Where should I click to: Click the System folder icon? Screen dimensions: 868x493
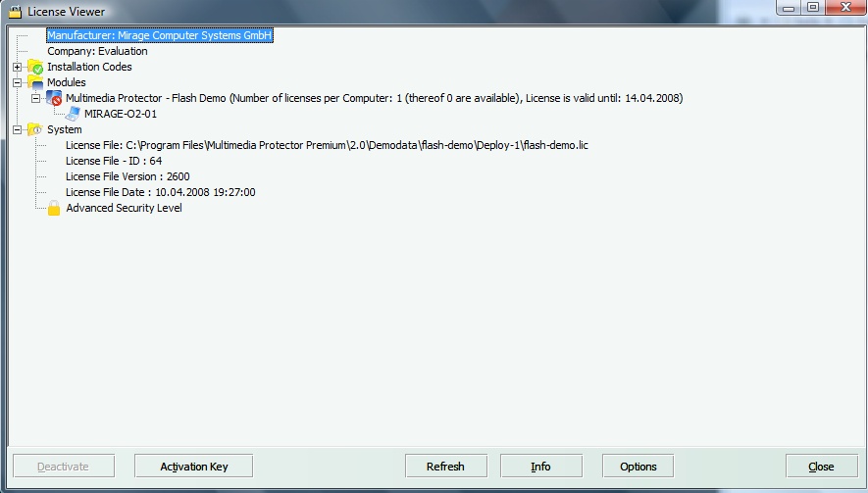(35, 130)
